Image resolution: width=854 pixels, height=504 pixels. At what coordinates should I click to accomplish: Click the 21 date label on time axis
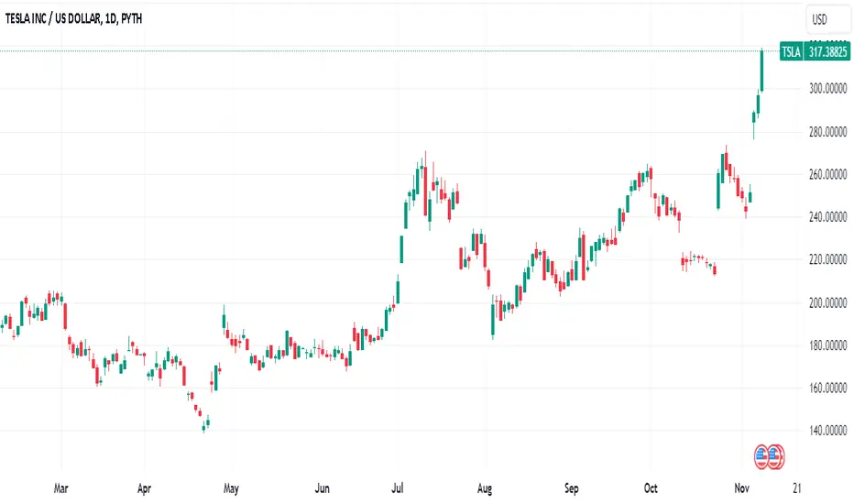(797, 488)
